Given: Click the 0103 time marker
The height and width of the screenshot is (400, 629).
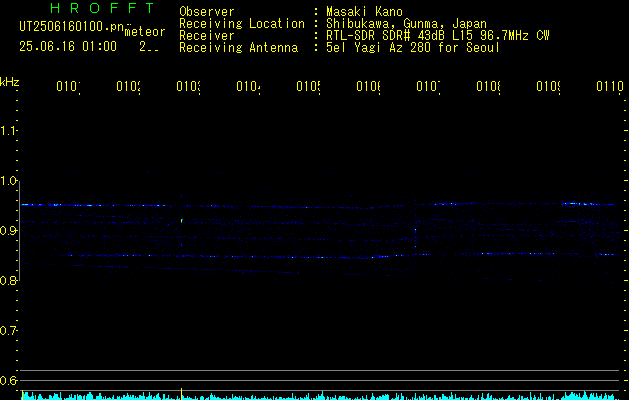Looking at the screenshot, I should (188, 87).
